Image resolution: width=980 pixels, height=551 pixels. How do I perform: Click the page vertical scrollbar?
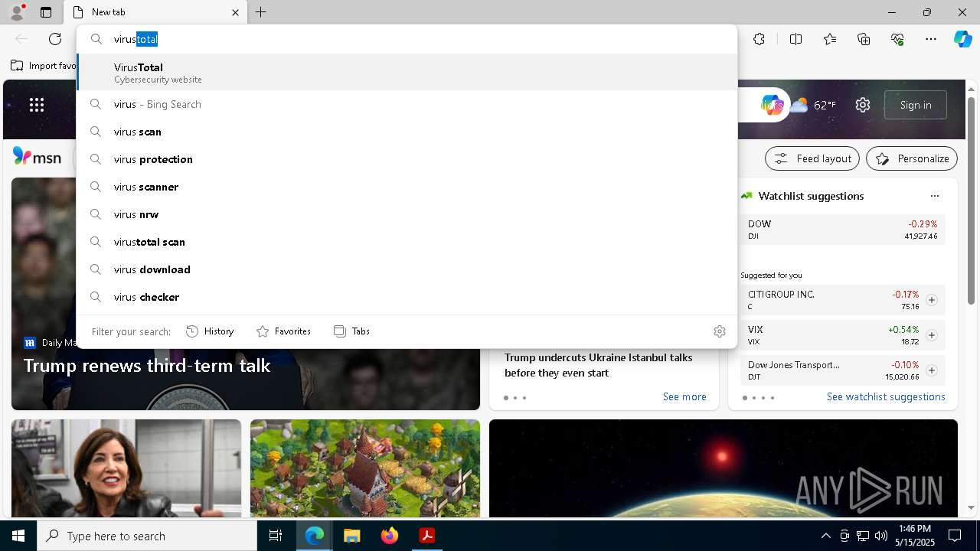click(972, 201)
